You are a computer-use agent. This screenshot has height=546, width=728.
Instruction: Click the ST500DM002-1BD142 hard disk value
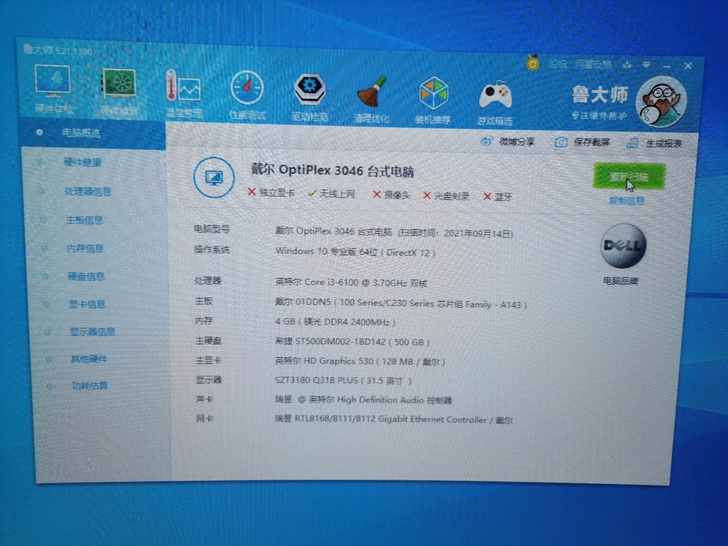[x=352, y=342]
